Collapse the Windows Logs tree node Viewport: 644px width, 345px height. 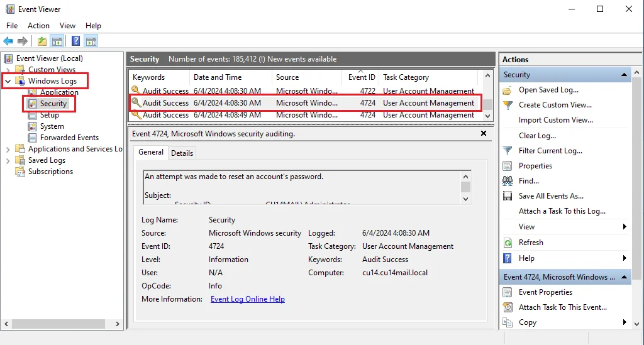coord(8,81)
